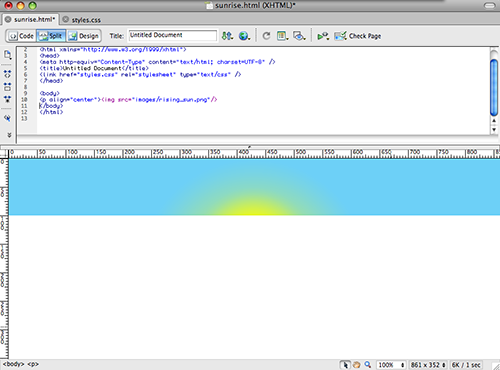Select the Zoom magnifier tool
The height and width of the screenshot is (370, 500).
pyautogui.click(x=368, y=365)
